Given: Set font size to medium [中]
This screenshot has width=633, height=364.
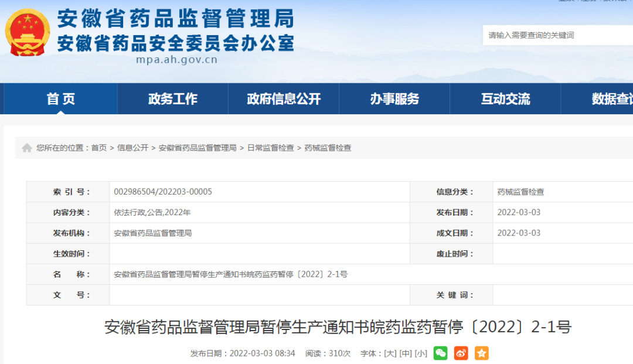Looking at the screenshot, I should [405, 353].
